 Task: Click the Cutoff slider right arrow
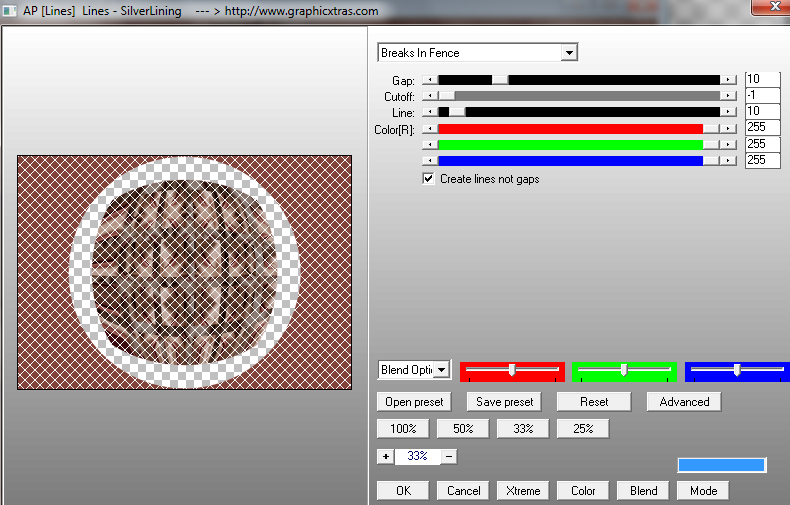(x=729, y=96)
